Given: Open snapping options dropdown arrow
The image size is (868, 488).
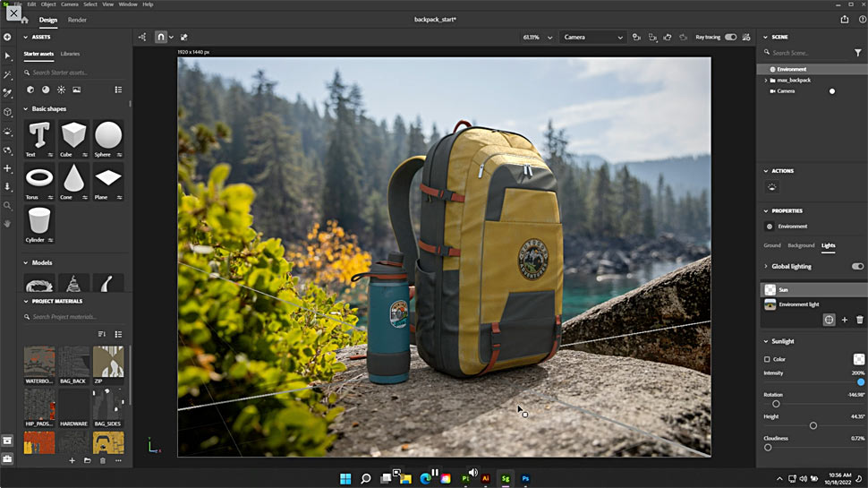Looking at the screenshot, I should click(171, 37).
